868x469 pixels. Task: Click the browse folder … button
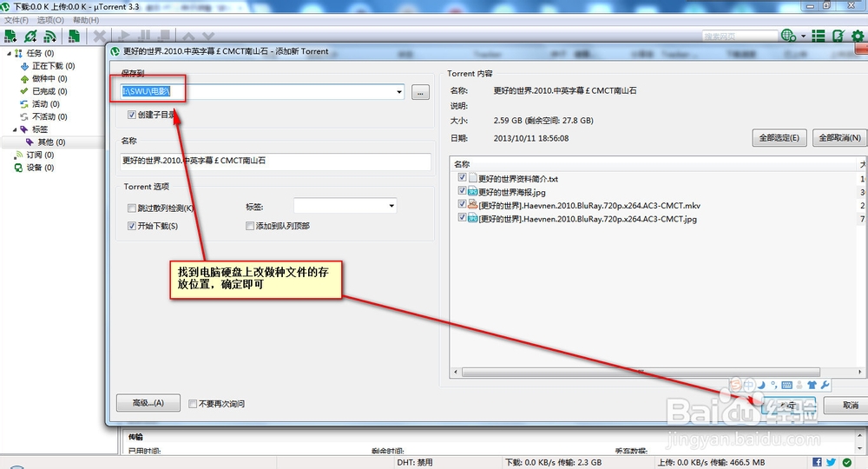pos(420,92)
